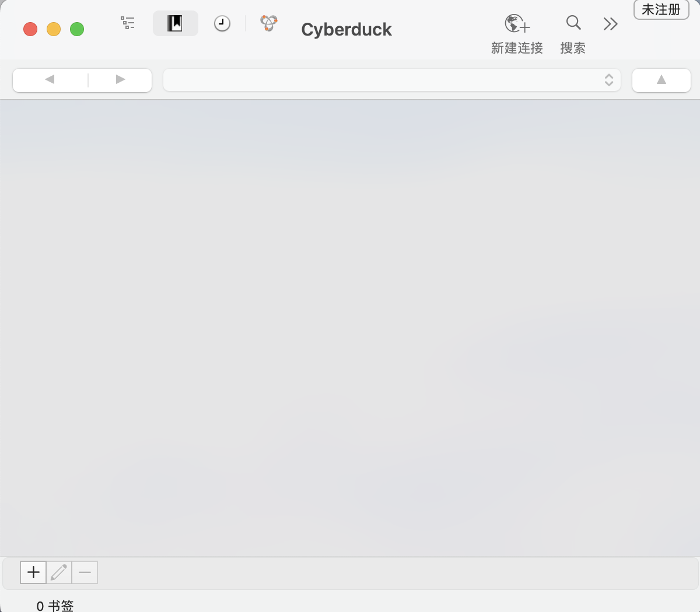Open the path dropdown selector

392,80
